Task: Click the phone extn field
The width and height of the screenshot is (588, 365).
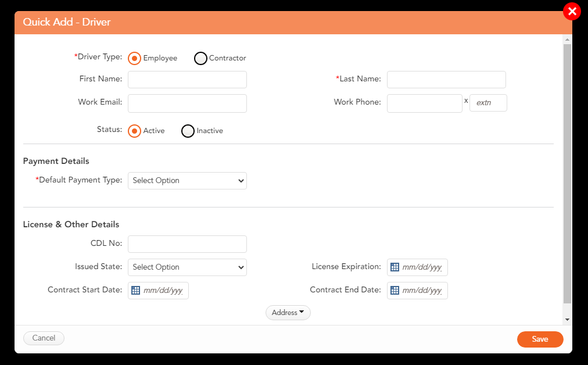Action: (488, 103)
